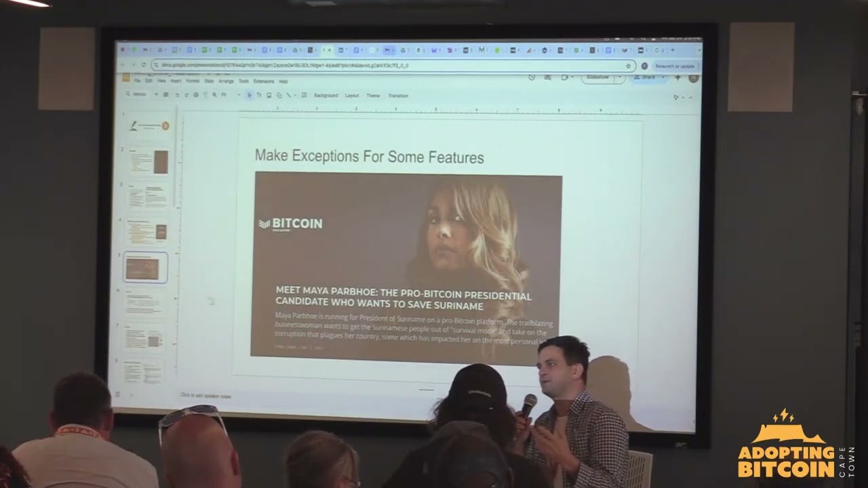Add a new slide with plus icon

point(156,94)
